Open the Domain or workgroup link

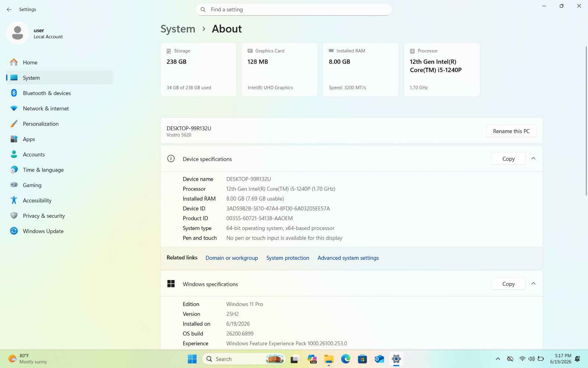pyautogui.click(x=232, y=258)
